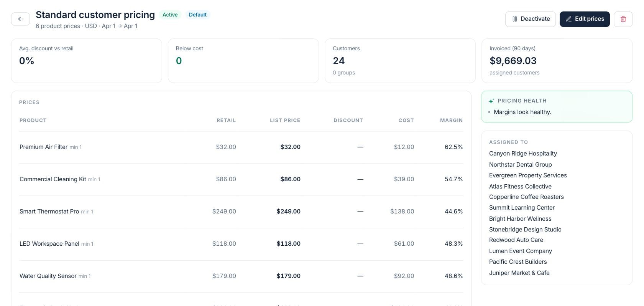Select Northstar Dental Group customer
The image size is (644, 306).
(520, 164)
